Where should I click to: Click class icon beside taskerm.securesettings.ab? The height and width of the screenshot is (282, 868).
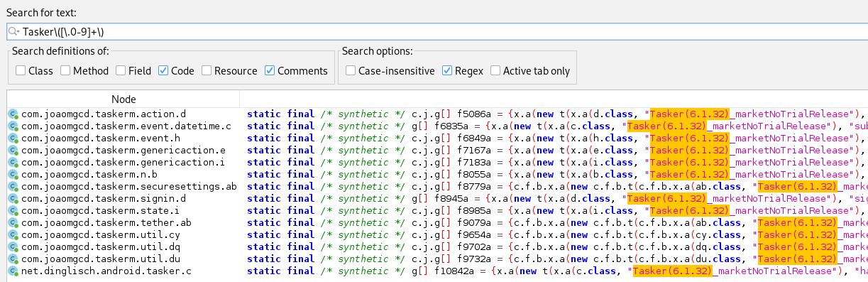[13, 186]
